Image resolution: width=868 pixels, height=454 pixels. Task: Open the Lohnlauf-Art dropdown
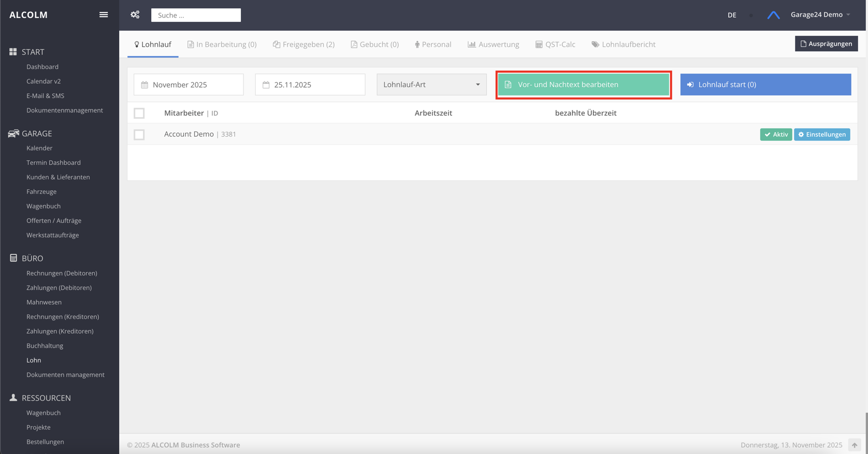(x=431, y=84)
